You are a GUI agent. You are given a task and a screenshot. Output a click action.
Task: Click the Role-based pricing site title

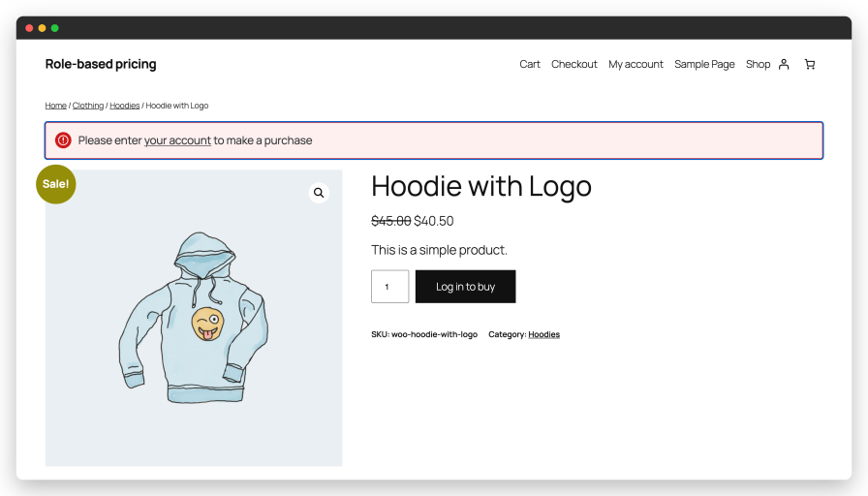click(101, 64)
